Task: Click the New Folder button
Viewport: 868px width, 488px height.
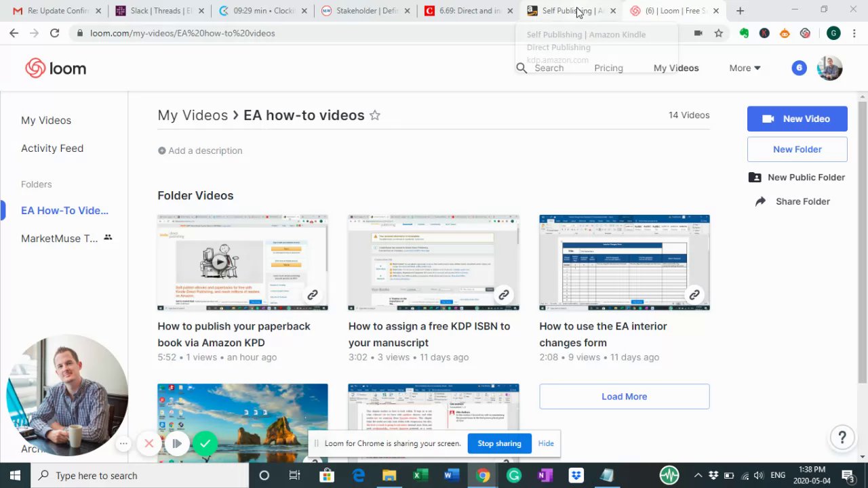Action: (797, 149)
